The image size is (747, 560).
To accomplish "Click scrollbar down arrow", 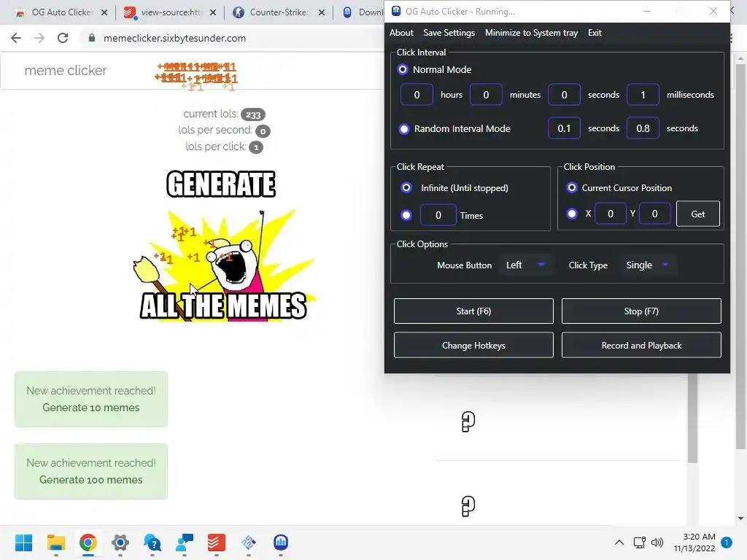I will pos(740,518).
